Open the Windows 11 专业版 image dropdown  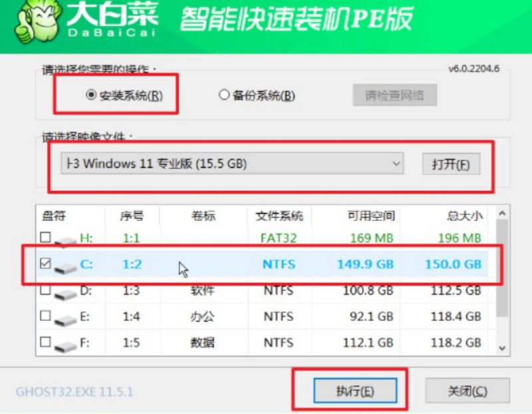(x=232, y=163)
